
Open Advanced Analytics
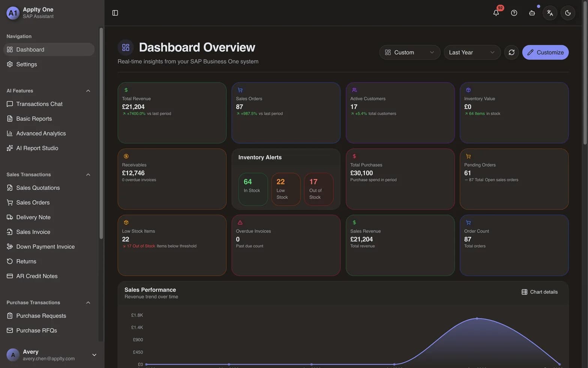pyautogui.click(x=49, y=133)
